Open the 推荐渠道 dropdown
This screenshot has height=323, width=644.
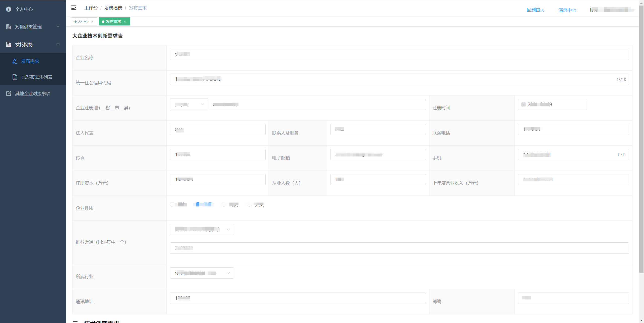pyautogui.click(x=202, y=229)
